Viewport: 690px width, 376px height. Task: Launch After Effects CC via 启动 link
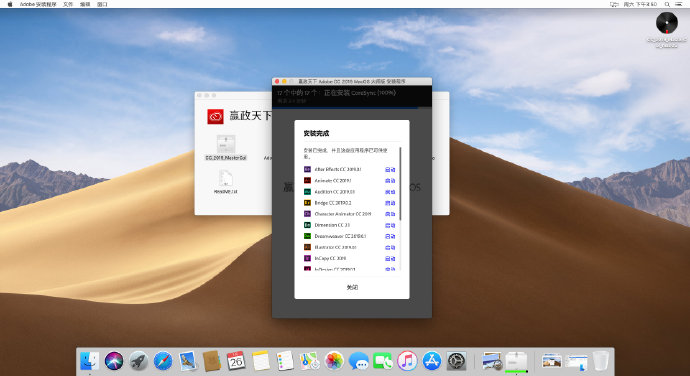point(390,170)
